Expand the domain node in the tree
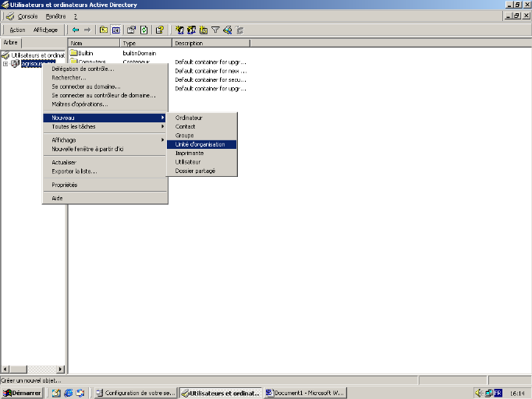This screenshot has height=399, width=532. [x=5, y=64]
